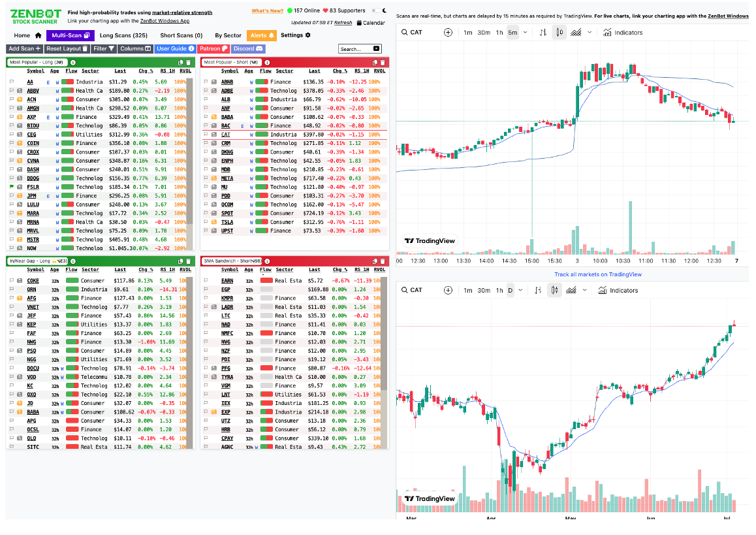Open Settings gear icon
Screen dimensions: 756x535
[x=308, y=35]
